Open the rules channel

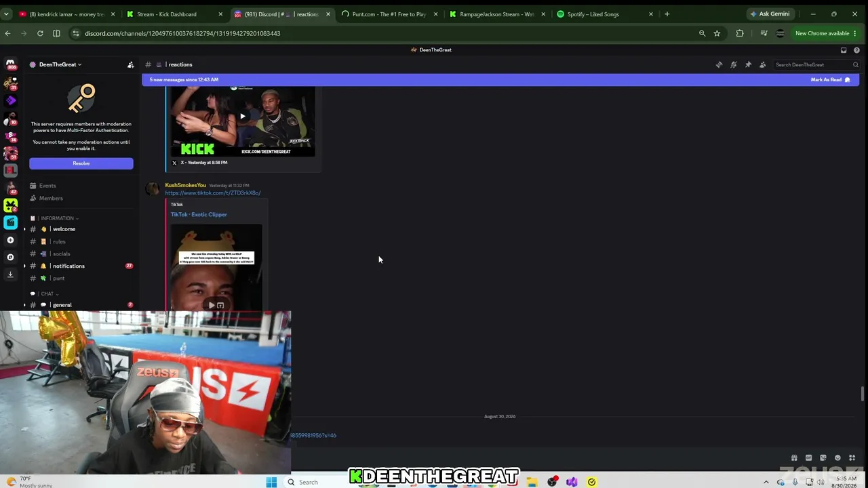(59, 242)
